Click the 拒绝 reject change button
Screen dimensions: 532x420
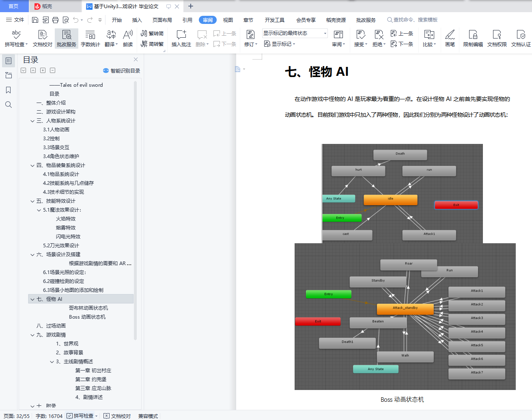(x=379, y=39)
